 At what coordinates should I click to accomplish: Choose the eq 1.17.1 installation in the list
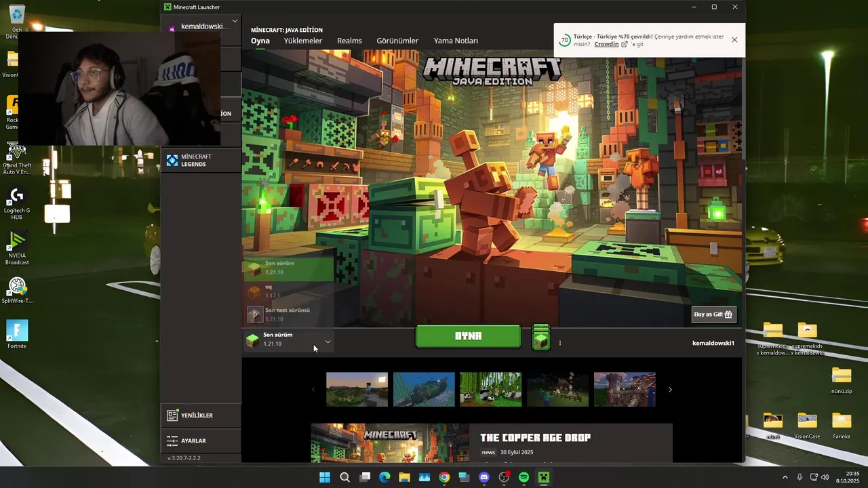point(288,292)
